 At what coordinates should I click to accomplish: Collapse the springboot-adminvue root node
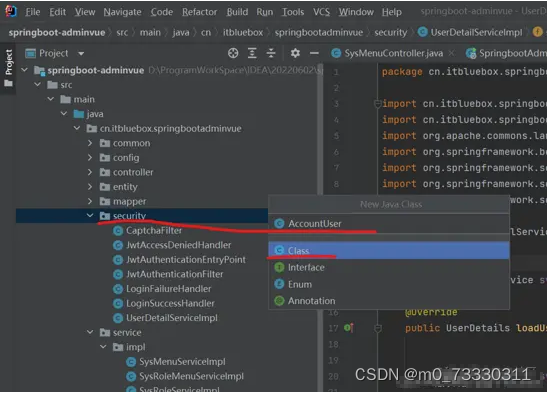pyautogui.click(x=24, y=70)
